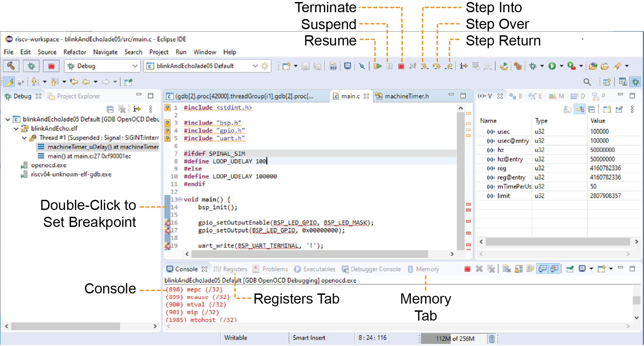
Task: Click the Step Over icon
Action: (x=436, y=66)
